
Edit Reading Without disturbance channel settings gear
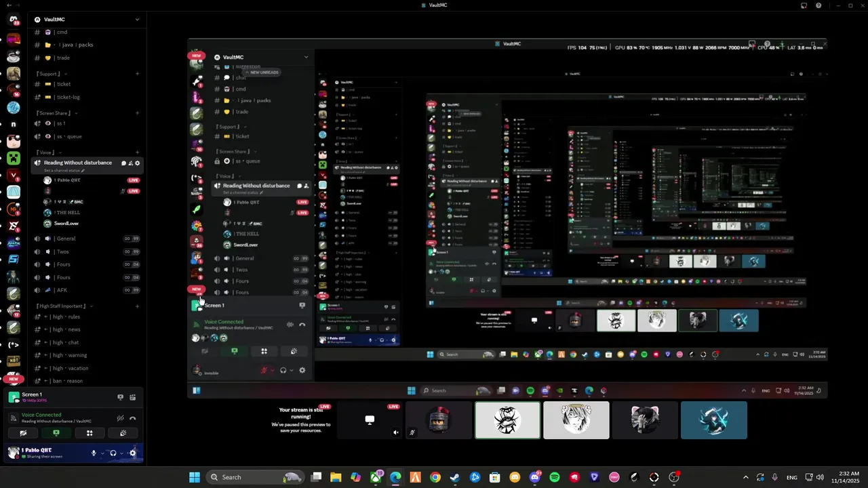pyautogui.click(x=138, y=163)
